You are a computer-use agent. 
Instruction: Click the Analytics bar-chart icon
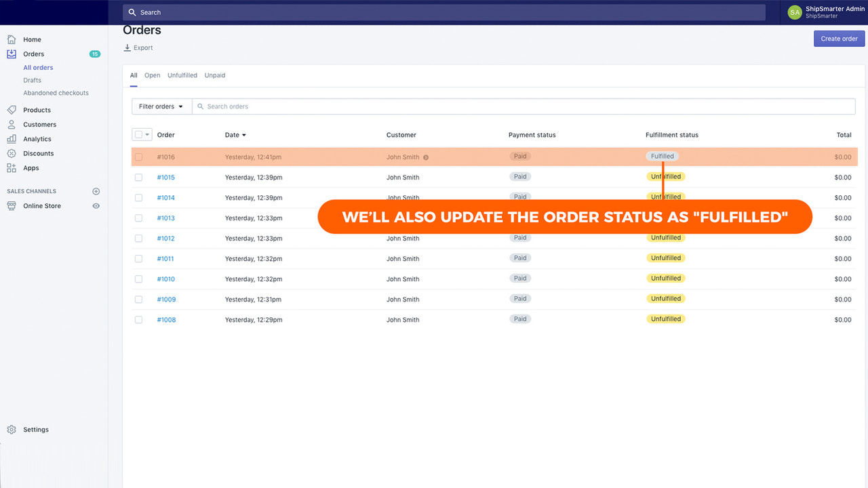click(x=12, y=138)
